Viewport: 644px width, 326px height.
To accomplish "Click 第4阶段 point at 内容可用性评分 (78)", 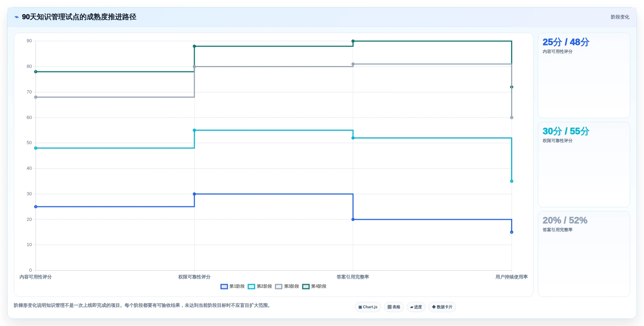I will [x=36, y=72].
